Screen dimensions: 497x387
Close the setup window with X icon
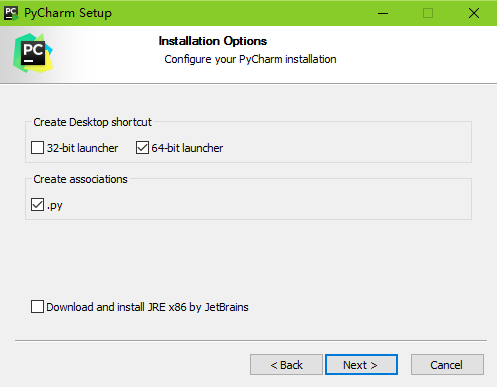474,13
